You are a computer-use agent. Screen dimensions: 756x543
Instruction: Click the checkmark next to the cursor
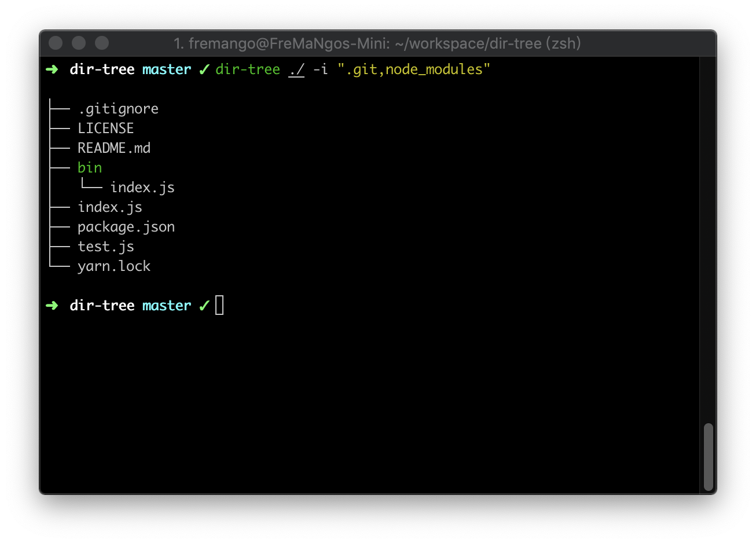tap(204, 306)
